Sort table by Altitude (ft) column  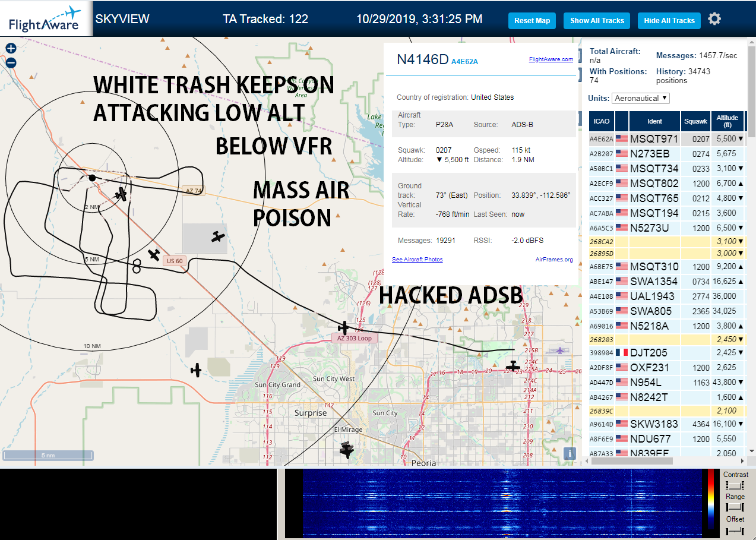pyautogui.click(x=727, y=121)
